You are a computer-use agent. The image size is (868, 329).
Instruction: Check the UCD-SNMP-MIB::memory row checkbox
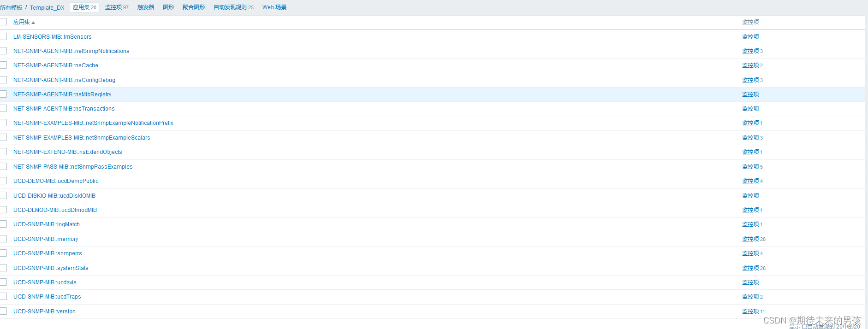pyautogui.click(x=3, y=239)
